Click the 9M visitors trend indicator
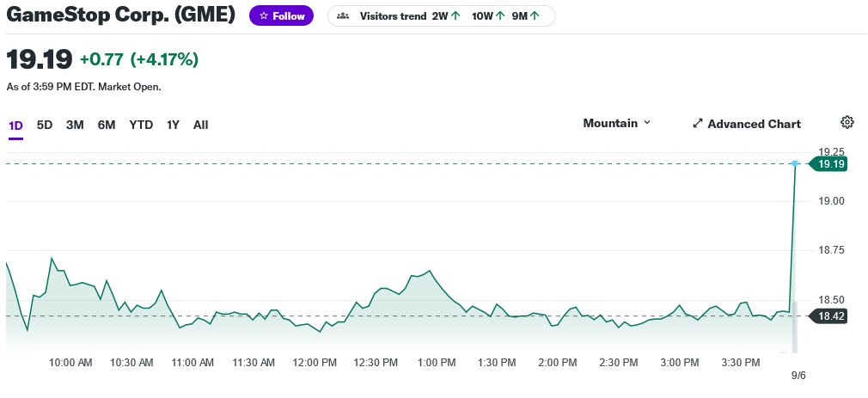868x398 pixels. [x=525, y=16]
